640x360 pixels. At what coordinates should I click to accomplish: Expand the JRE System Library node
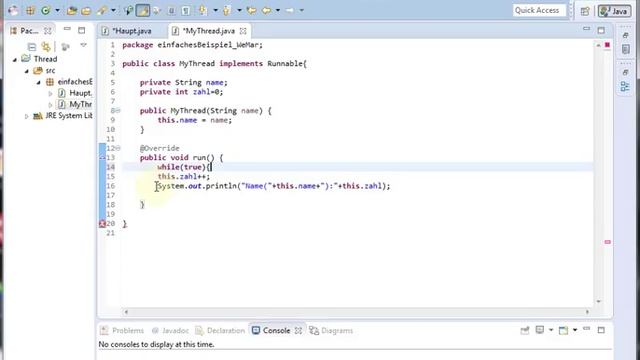(27, 116)
